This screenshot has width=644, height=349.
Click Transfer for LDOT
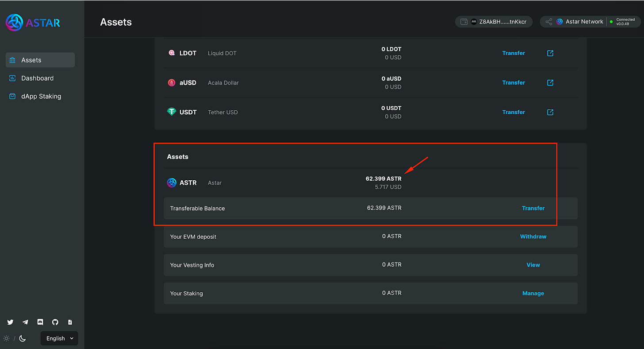pyautogui.click(x=514, y=53)
